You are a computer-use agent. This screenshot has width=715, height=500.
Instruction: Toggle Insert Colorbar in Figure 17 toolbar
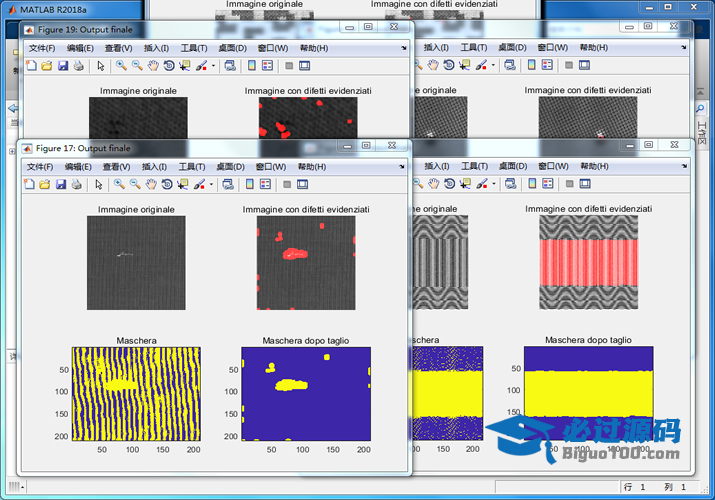coord(251,184)
